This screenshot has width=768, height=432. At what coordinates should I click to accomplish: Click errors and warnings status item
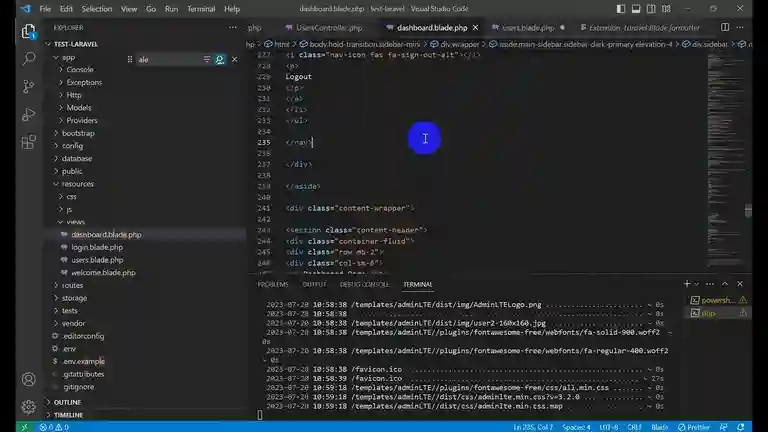(x=54, y=427)
